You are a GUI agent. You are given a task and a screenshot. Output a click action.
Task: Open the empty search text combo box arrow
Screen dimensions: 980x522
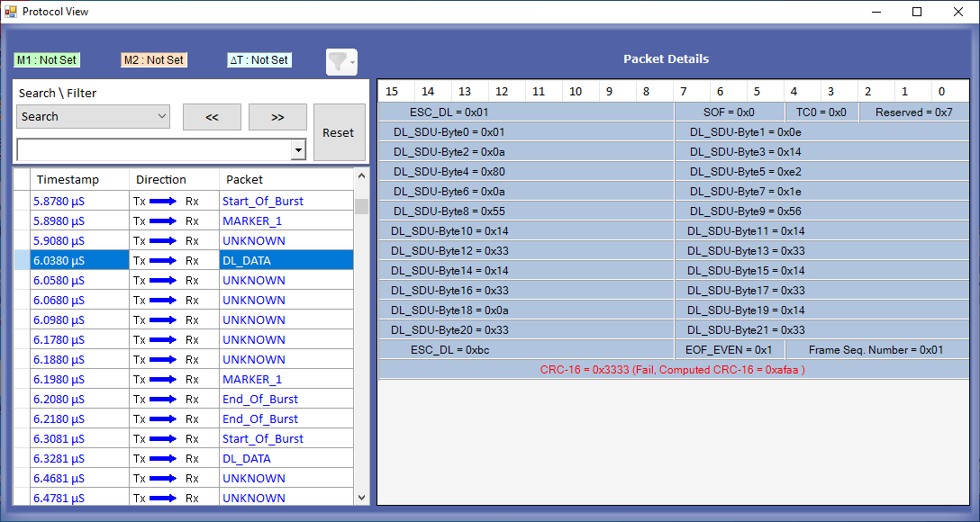pos(298,150)
